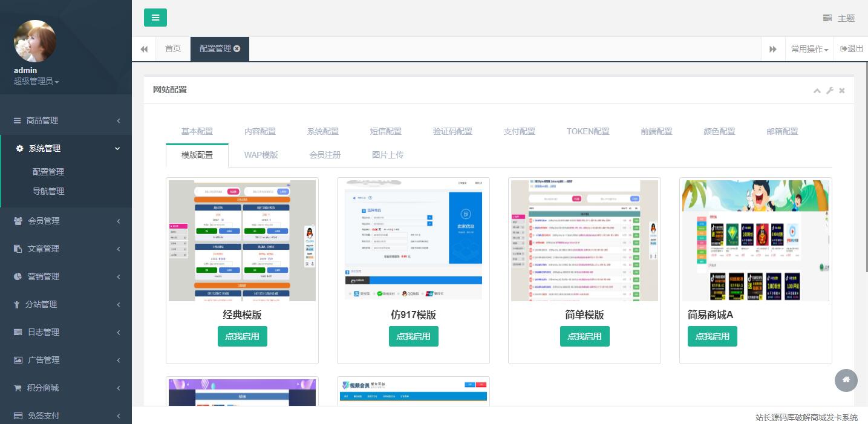
Task: Click the green hamburger menu toggle button
Action: point(155,18)
